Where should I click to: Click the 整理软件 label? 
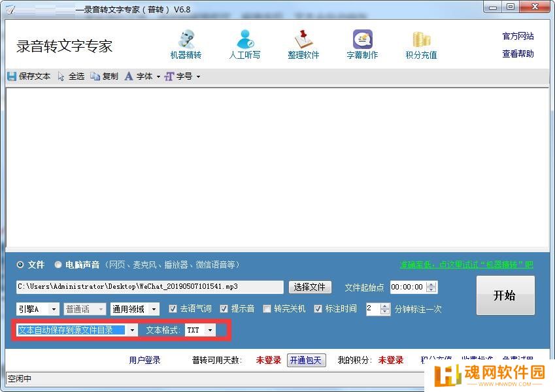tap(303, 55)
